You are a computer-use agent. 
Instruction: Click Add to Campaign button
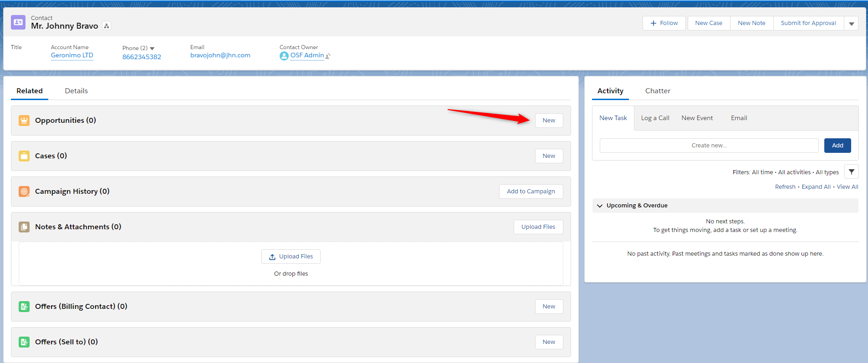tap(531, 192)
